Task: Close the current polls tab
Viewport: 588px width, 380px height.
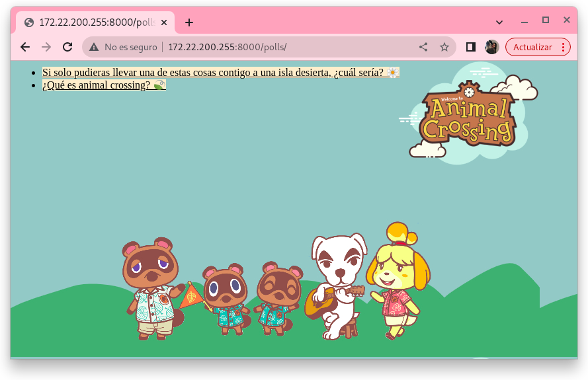Action: [x=163, y=22]
